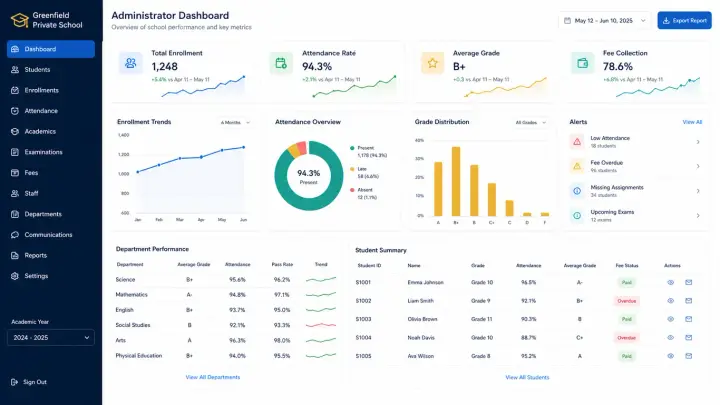Click Mathematics department row name

pos(131,295)
